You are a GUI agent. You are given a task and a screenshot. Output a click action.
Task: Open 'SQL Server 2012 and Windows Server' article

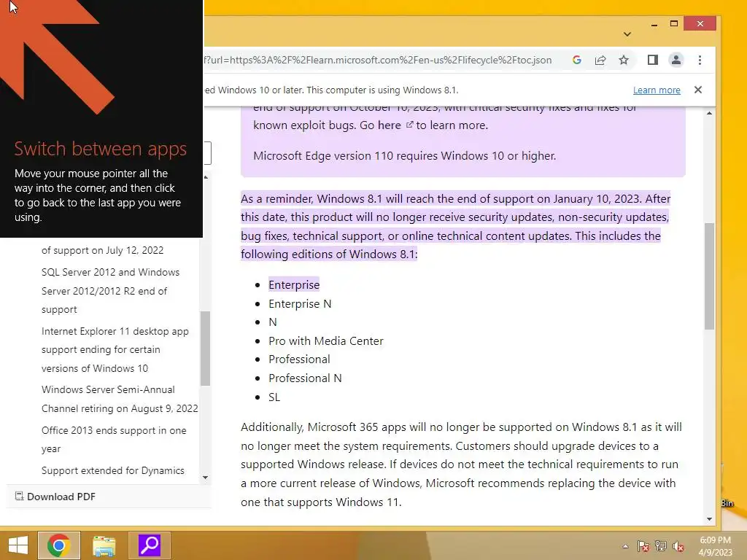click(111, 290)
